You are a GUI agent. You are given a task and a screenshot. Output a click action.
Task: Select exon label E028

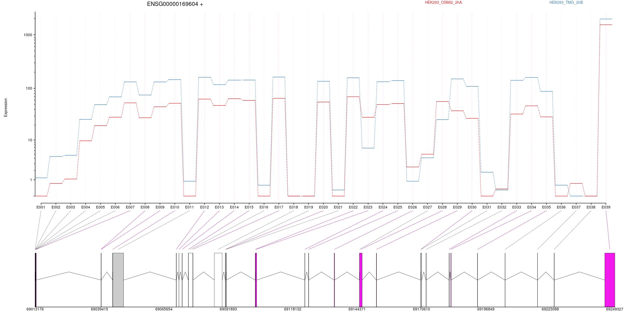point(442,207)
